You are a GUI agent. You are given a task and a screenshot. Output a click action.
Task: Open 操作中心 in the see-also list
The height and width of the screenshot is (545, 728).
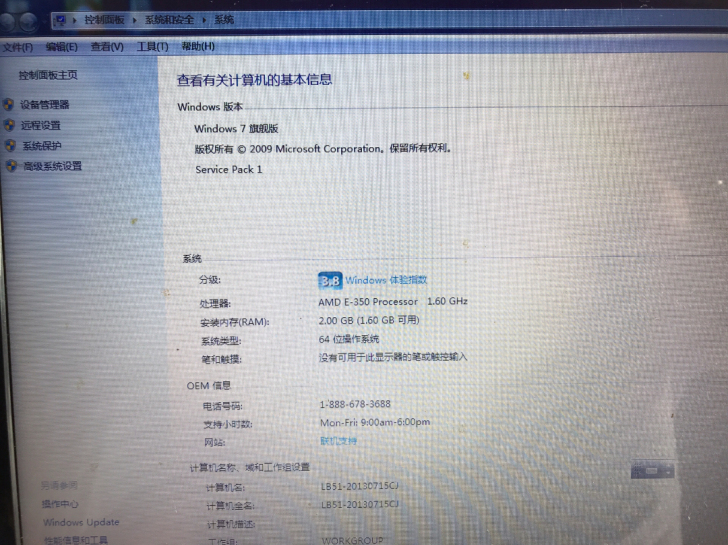60,504
